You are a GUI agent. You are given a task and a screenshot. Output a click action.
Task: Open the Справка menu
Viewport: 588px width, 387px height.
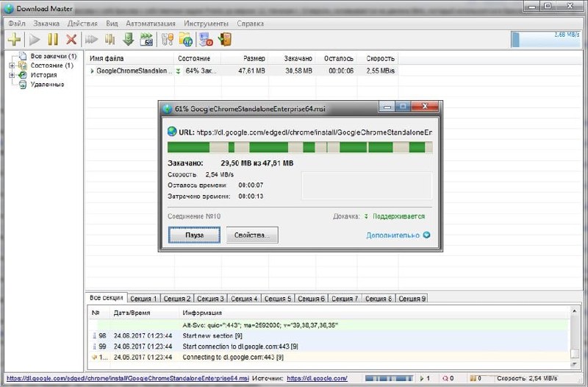250,24
